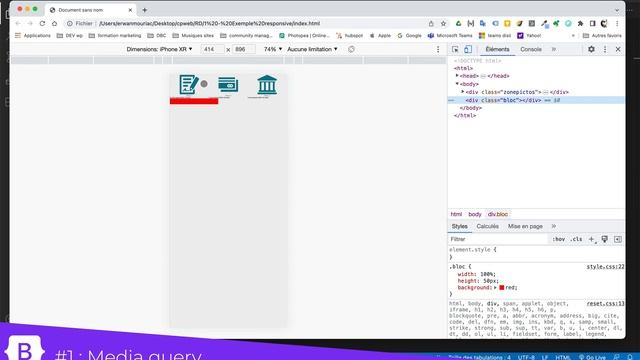Click the teal circle extension icon
Screen dimensions: 640x360
click(568, 24)
